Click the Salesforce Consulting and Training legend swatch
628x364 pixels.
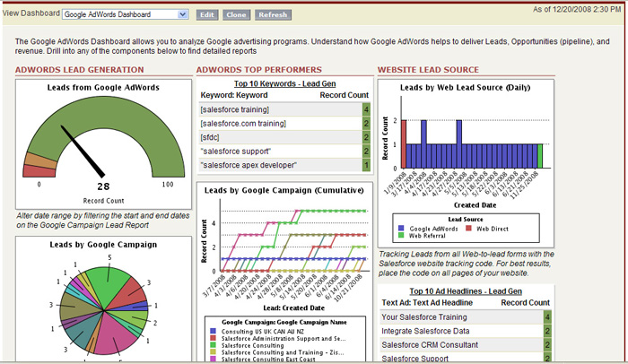[x=214, y=352]
